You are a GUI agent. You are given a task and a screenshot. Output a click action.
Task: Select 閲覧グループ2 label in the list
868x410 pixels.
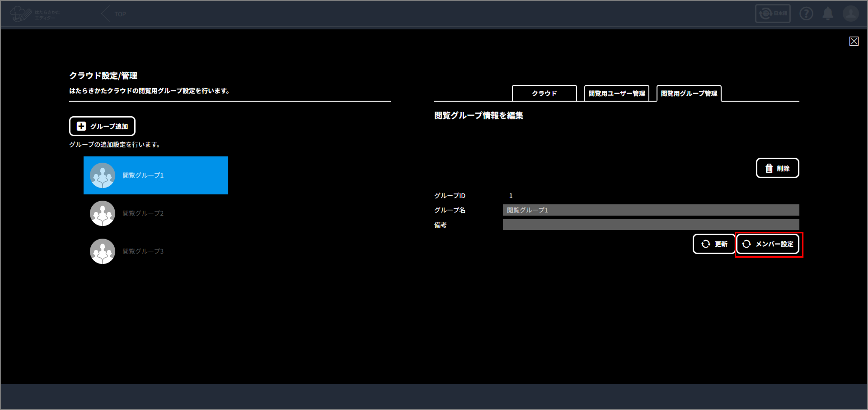tap(143, 213)
